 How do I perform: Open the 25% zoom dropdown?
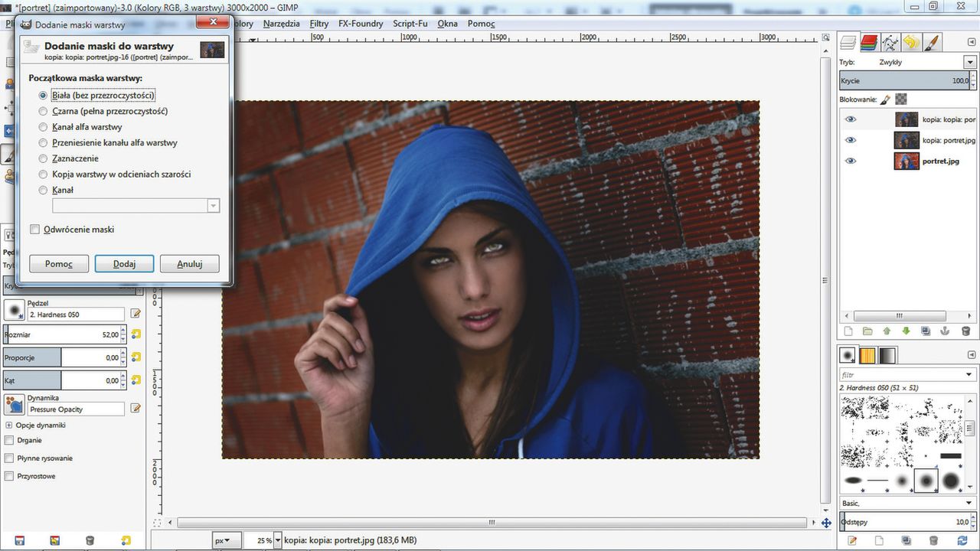click(x=278, y=540)
